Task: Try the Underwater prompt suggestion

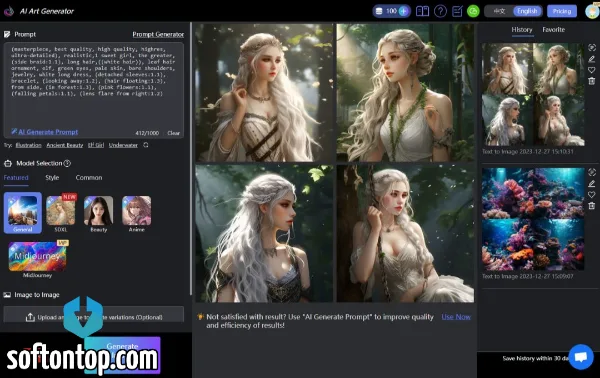Action: [x=123, y=145]
